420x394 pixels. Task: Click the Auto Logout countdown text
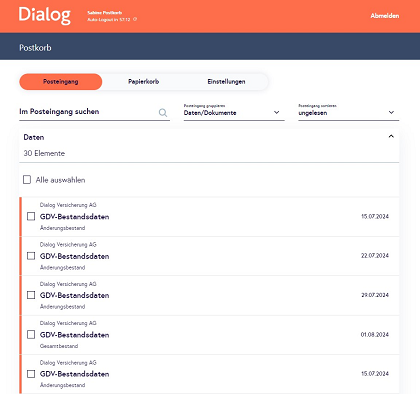pos(108,20)
